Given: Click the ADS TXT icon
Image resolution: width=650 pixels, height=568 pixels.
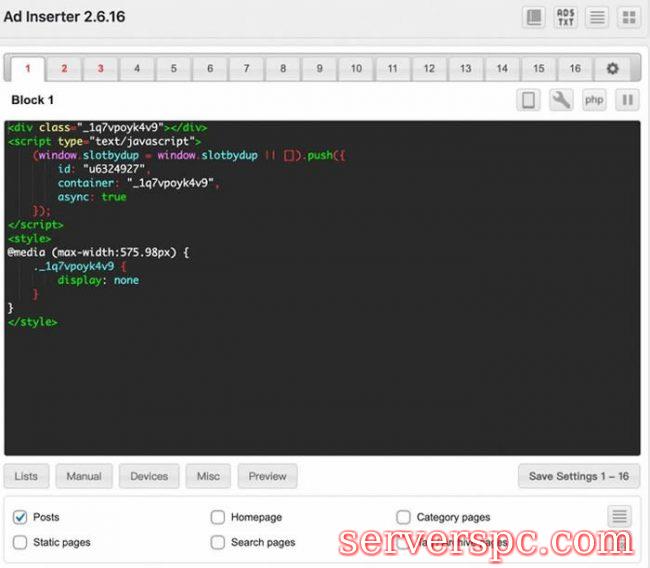Looking at the screenshot, I should point(566,17).
